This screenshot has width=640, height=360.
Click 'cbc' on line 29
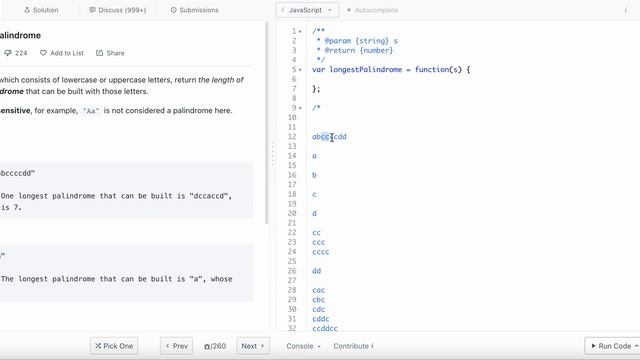[x=318, y=300]
